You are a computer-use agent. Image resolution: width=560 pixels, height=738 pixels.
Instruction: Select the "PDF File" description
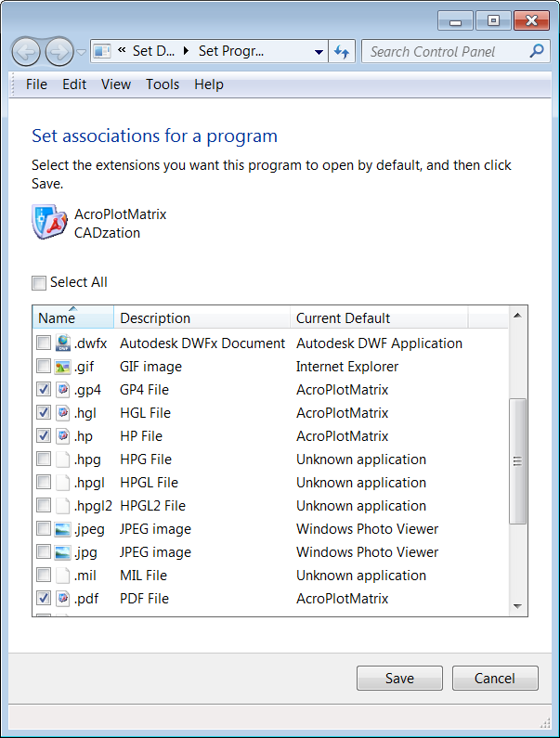pos(144,598)
